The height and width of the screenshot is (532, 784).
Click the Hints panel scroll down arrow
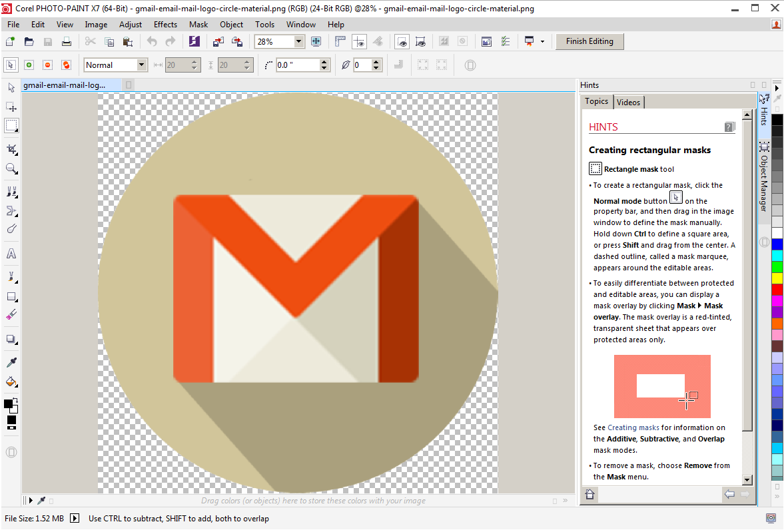point(747,479)
